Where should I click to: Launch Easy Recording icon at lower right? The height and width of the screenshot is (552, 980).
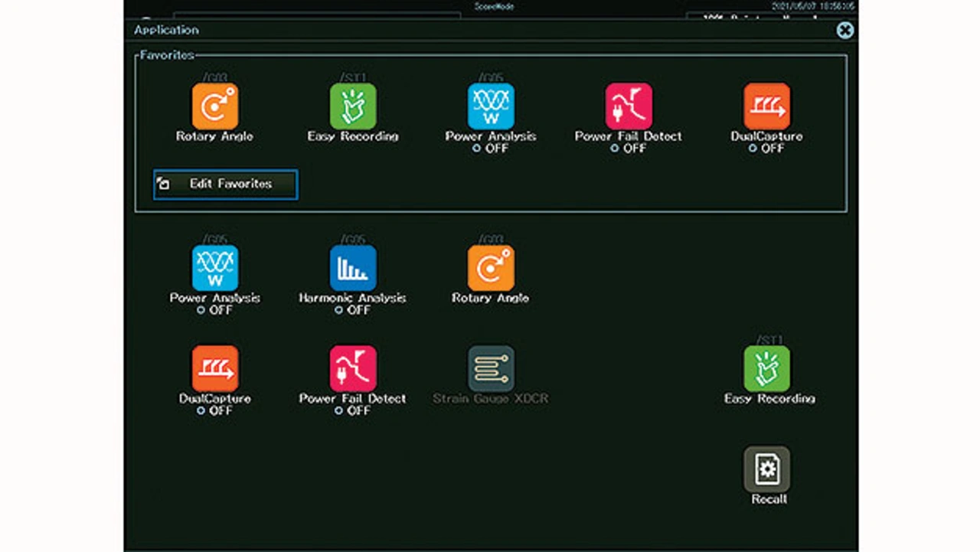tap(766, 369)
